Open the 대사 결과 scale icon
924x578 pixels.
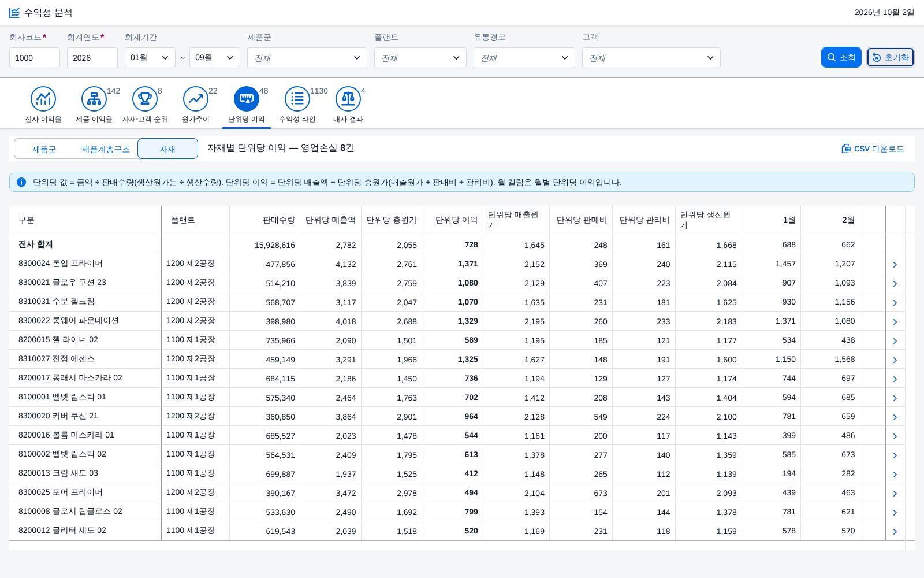click(x=348, y=99)
